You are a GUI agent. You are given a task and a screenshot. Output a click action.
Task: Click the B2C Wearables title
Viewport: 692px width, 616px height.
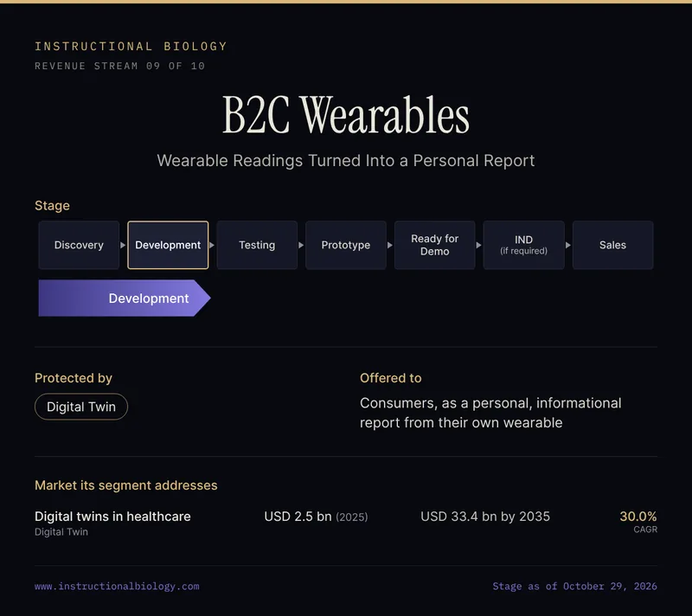point(346,115)
